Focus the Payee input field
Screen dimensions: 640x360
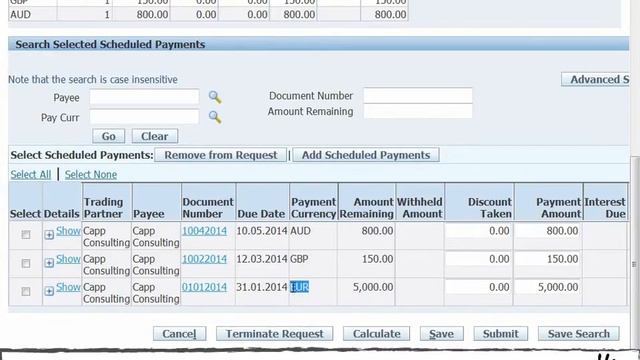pos(144,97)
